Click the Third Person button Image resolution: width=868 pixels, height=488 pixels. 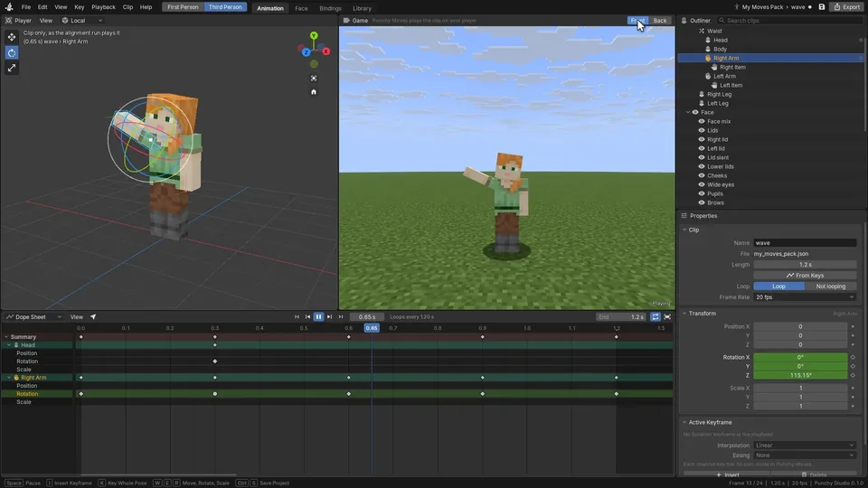(x=225, y=7)
